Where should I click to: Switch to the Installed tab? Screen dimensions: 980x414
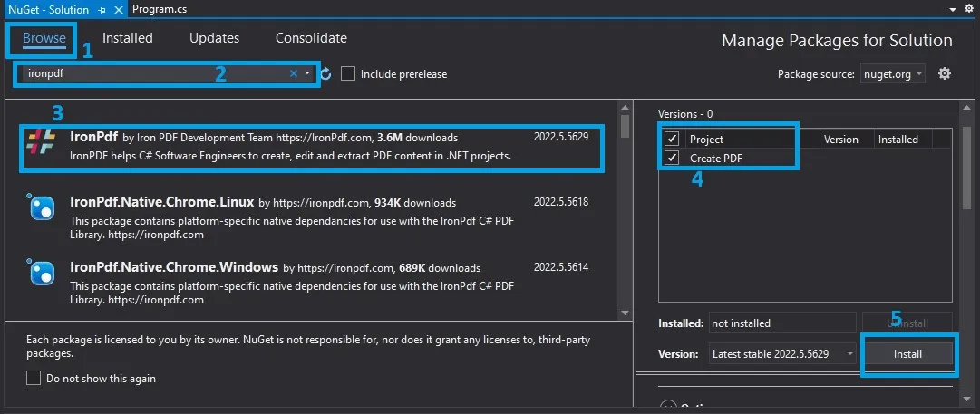click(x=128, y=38)
